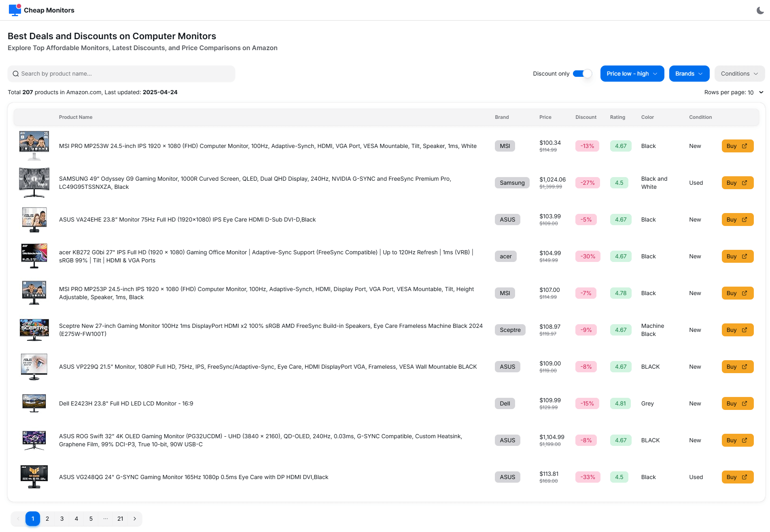Click the Cheap Monitors site title

(49, 10)
